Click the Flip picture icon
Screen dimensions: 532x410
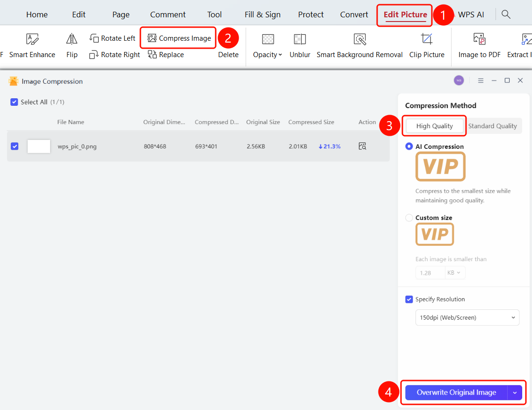[72, 39]
